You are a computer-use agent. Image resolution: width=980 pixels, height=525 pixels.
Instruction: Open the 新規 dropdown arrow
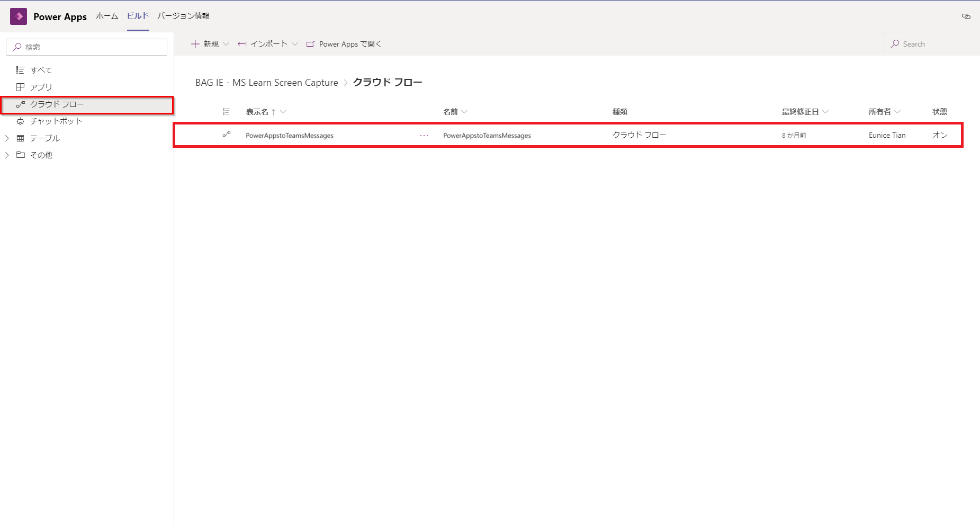(x=226, y=44)
